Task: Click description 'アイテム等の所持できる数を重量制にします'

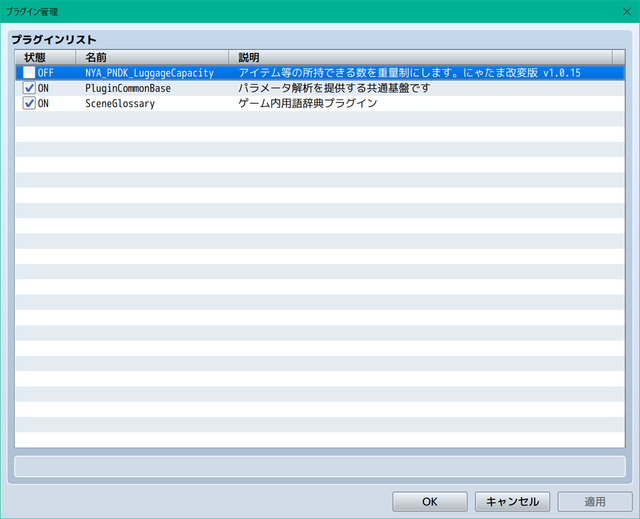Action: [347, 73]
